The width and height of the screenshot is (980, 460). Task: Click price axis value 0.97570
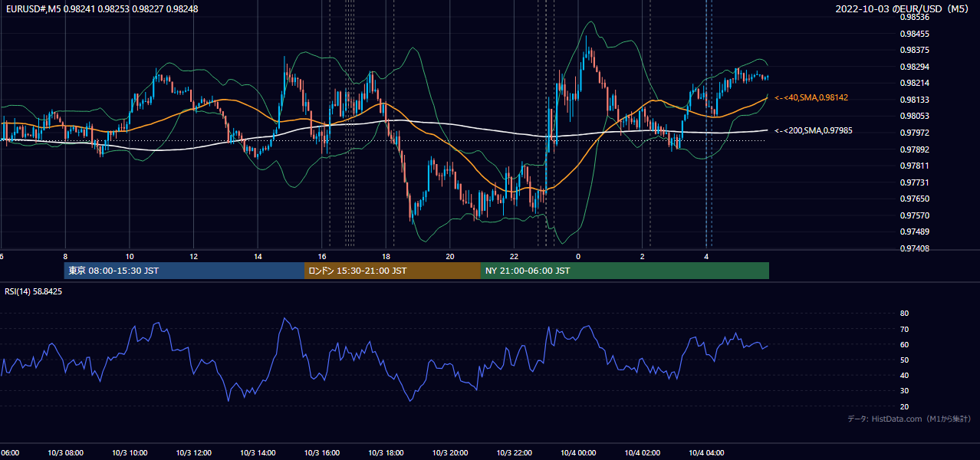[914, 215]
